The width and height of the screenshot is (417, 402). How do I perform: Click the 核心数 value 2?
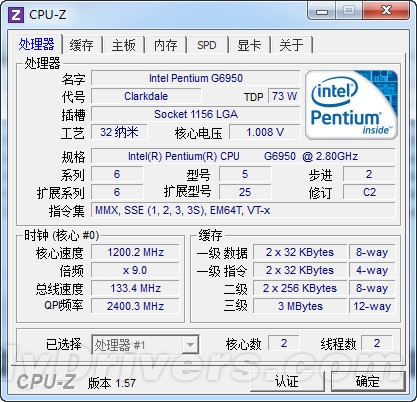pyautogui.click(x=284, y=343)
